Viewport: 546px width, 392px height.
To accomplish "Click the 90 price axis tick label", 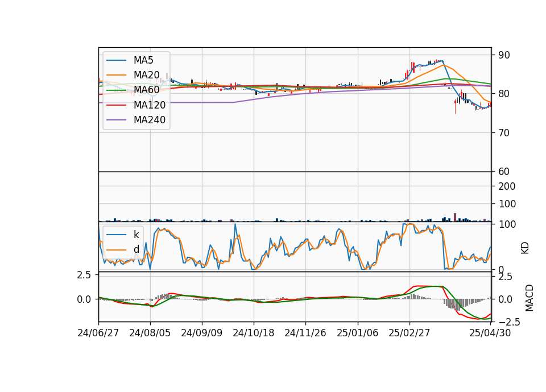I will pyautogui.click(x=504, y=55).
